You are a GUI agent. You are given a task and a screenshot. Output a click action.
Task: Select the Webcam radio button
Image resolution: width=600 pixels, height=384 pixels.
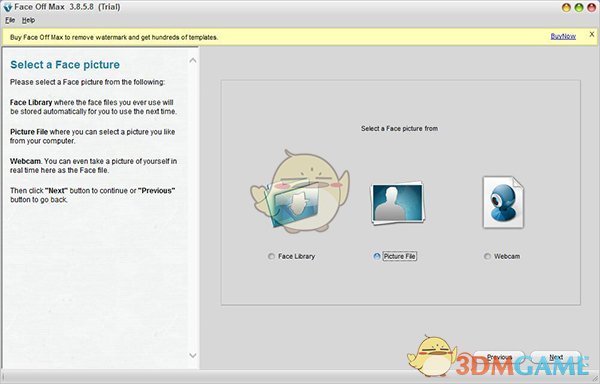[x=487, y=256]
